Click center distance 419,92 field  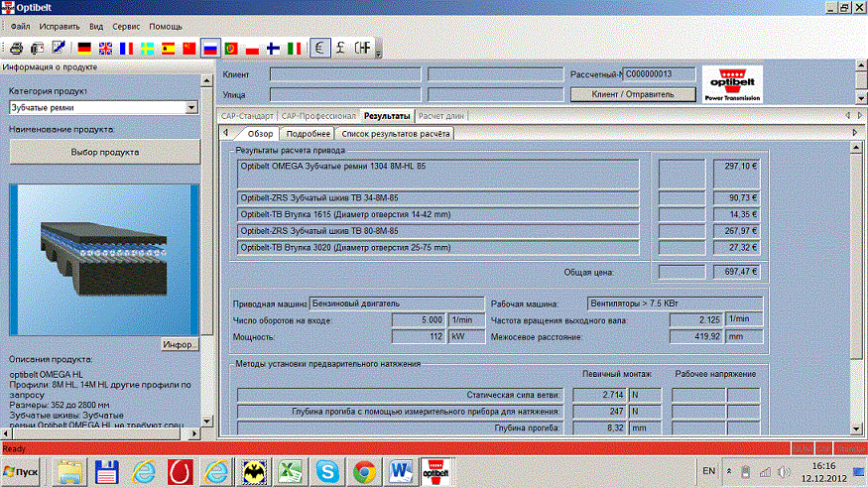tap(695, 337)
